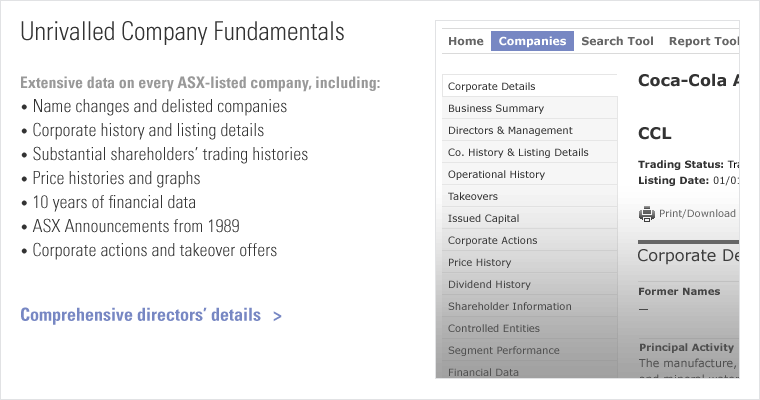Open Dividend History sidebar item
760x400 pixels.
tap(489, 285)
